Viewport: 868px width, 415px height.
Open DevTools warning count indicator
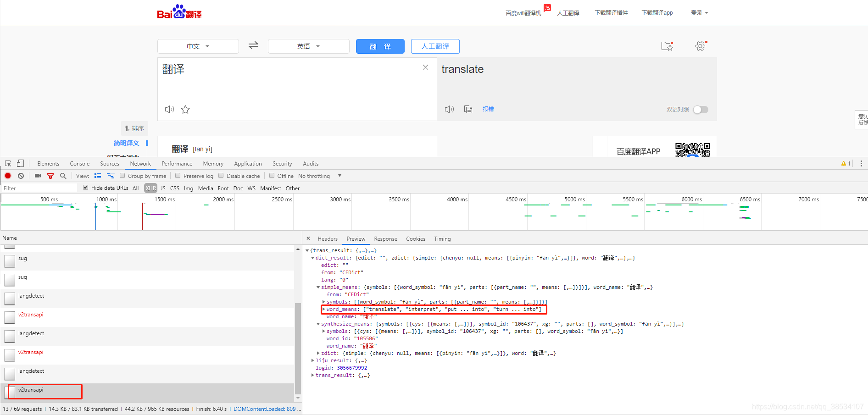pyautogui.click(x=846, y=164)
